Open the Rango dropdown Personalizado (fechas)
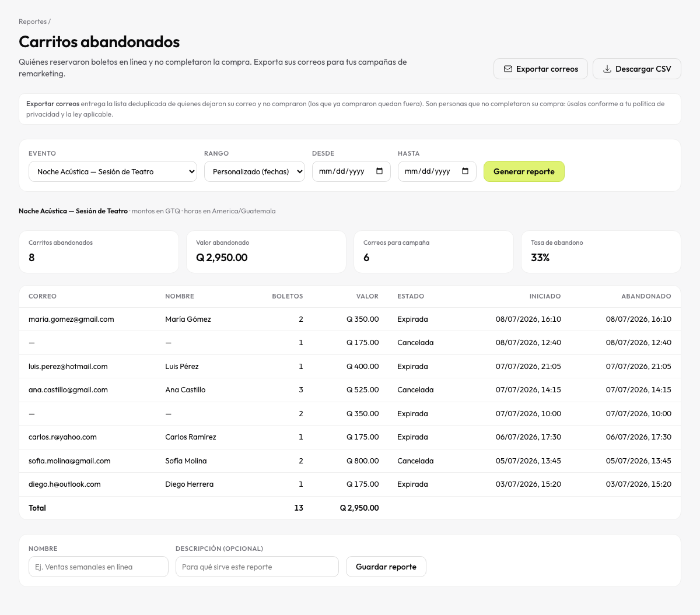Viewport: 700px width, 615px height. point(254,171)
